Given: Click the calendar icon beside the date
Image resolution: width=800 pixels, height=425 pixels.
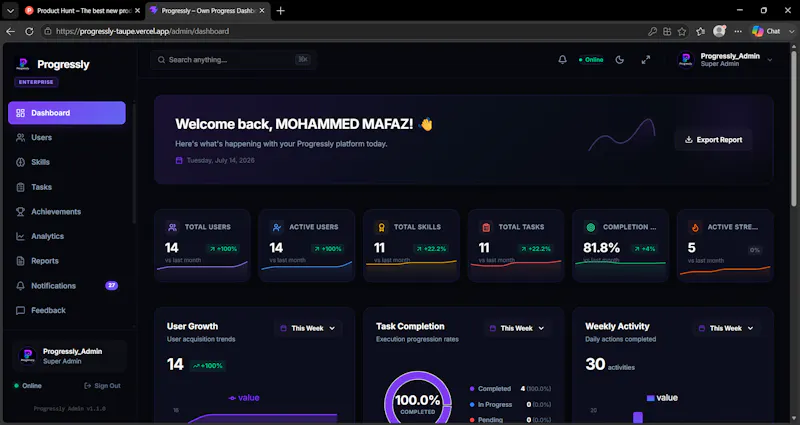Looking at the screenshot, I should [179, 160].
